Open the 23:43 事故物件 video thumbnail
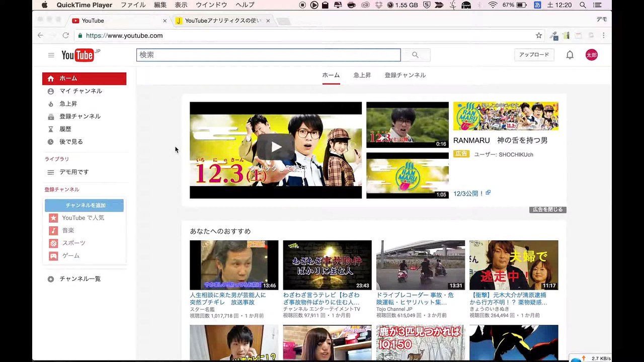 point(327,265)
